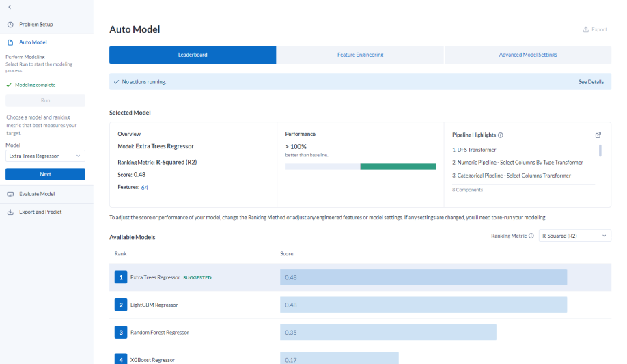627x364 pixels.
Task: Click the blue Next button
Action: point(45,174)
